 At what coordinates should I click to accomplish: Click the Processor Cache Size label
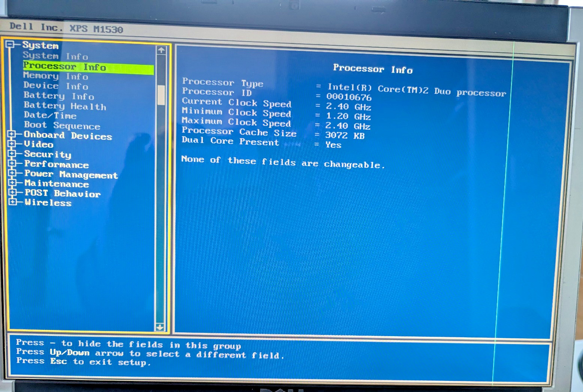[x=239, y=132]
